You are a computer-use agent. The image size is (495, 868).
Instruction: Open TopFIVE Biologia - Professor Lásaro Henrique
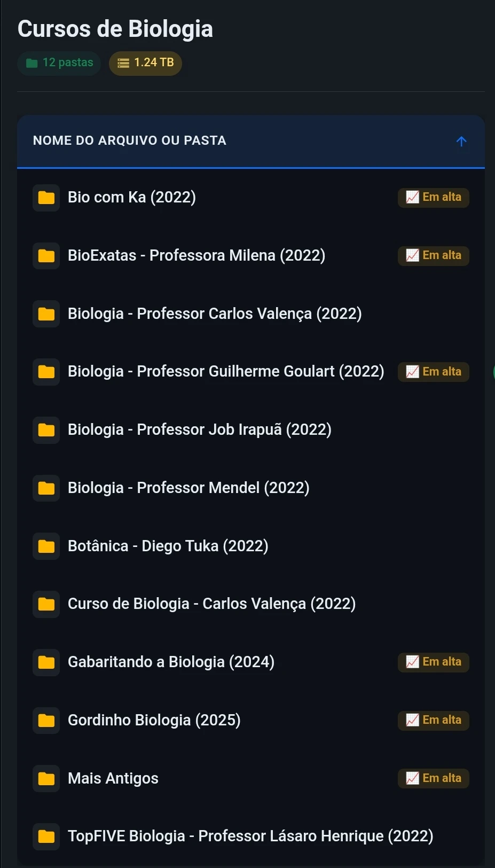click(250, 836)
